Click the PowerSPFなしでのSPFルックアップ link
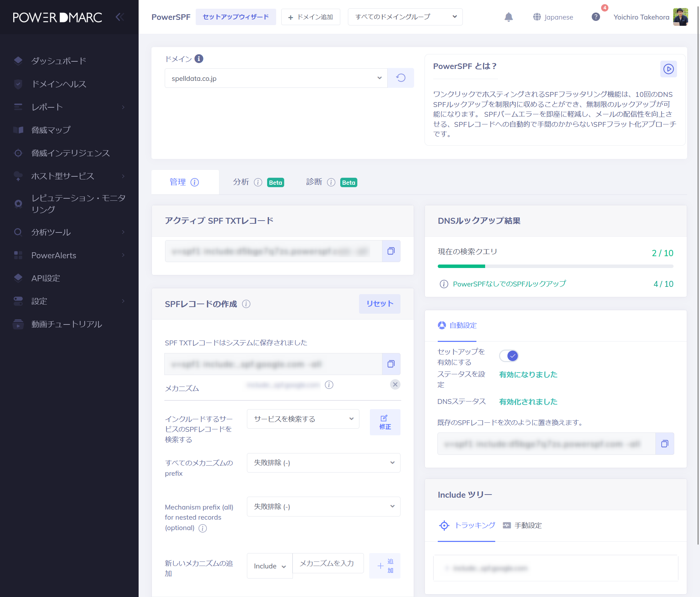Screen dimensions: 700x597 [509, 284]
